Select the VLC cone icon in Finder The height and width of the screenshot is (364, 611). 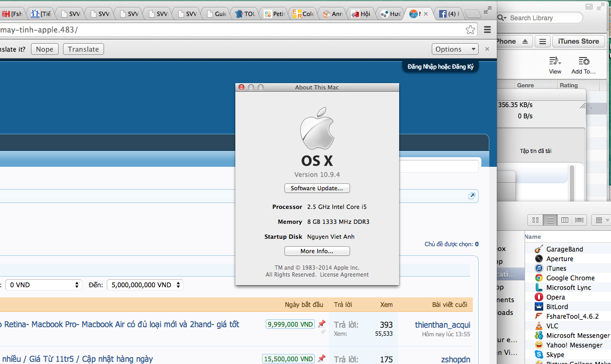click(539, 326)
